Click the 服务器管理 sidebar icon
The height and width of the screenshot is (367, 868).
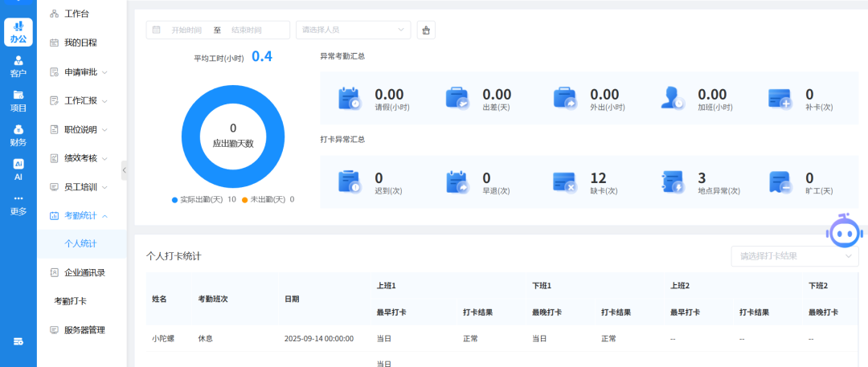pyautogui.click(x=55, y=330)
